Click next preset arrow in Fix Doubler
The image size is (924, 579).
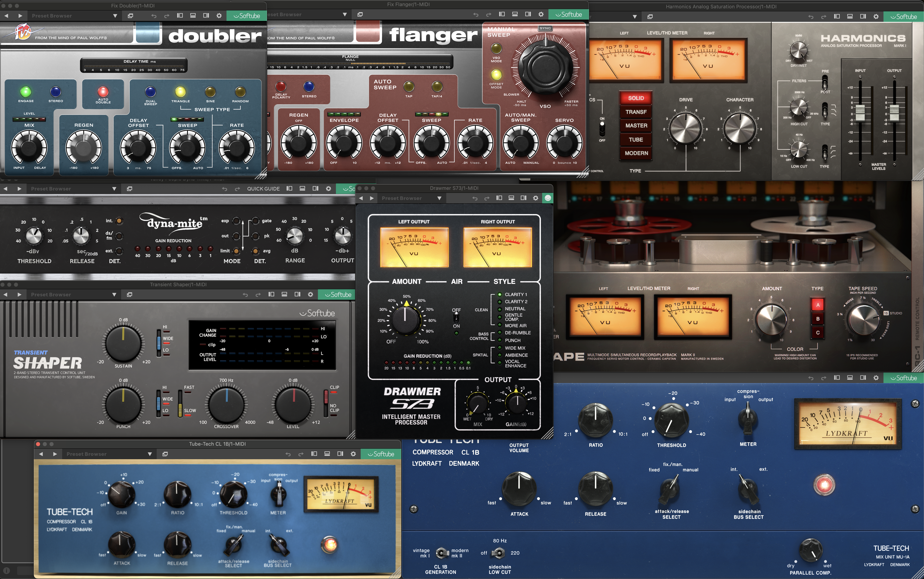(20, 16)
